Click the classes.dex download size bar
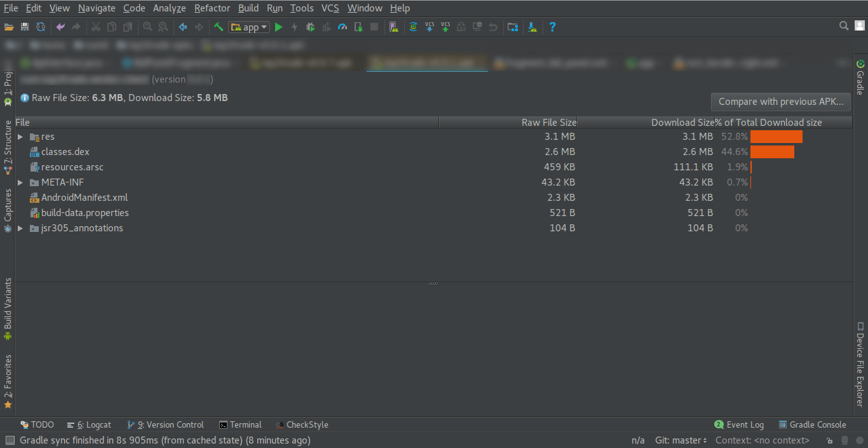Image resolution: width=868 pixels, height=448 pixels. pyautogui.click(x=772, y=151)
